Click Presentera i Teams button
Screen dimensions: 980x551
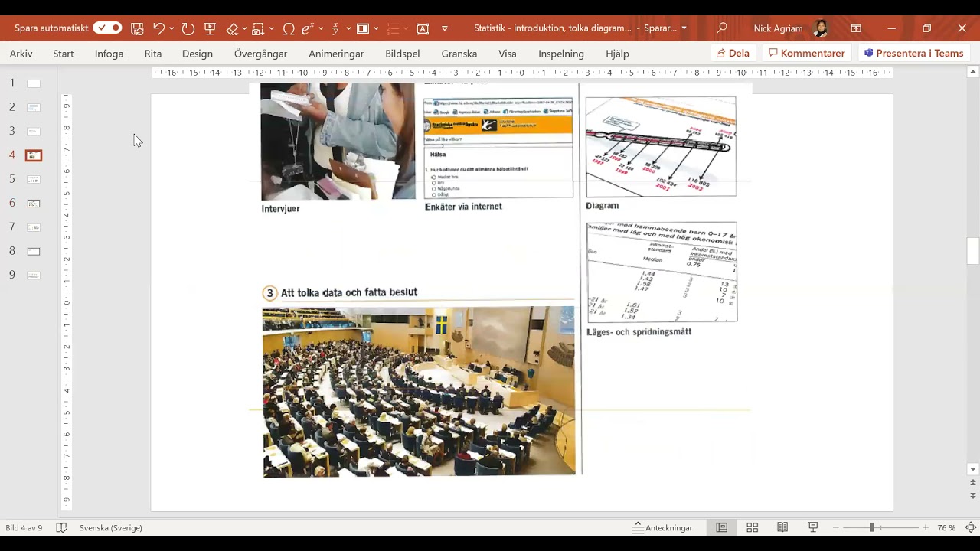(913, 54)
